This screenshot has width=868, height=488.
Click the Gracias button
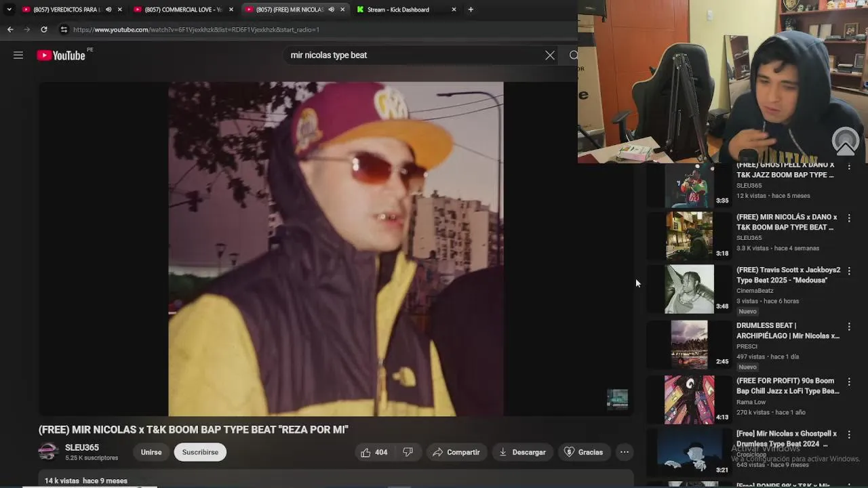tap(583, 452)
